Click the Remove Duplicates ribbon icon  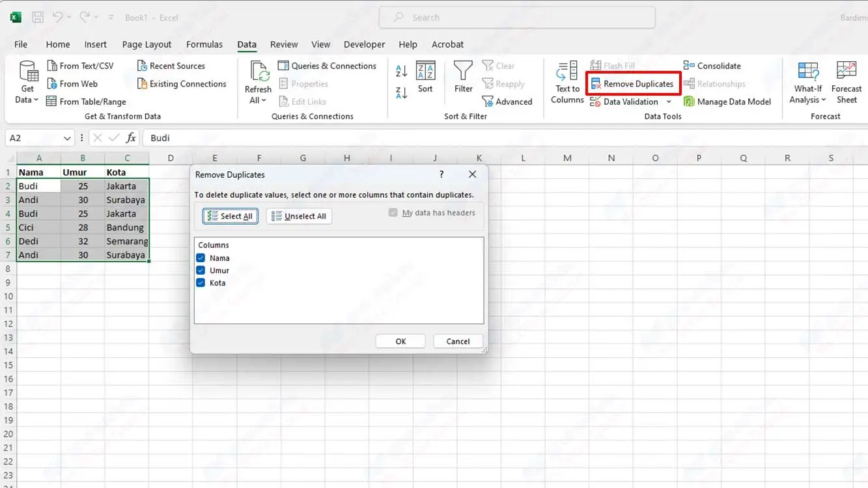(x=596, y=84)
